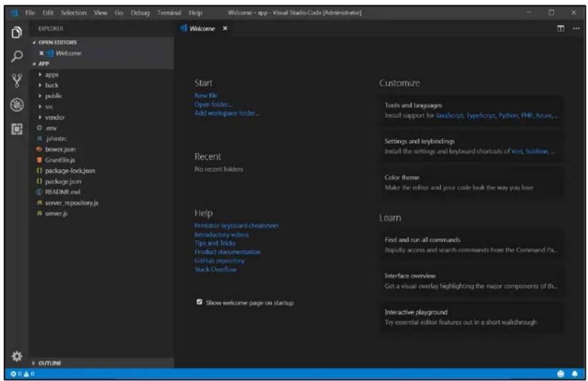Open the editor More Actions ellipsis
The height and width of the screenshot is (381, 588).
[x=576, y=28]
